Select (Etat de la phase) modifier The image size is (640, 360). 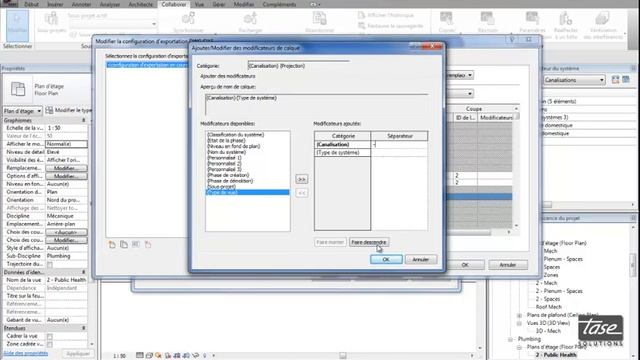pos(226,140)
